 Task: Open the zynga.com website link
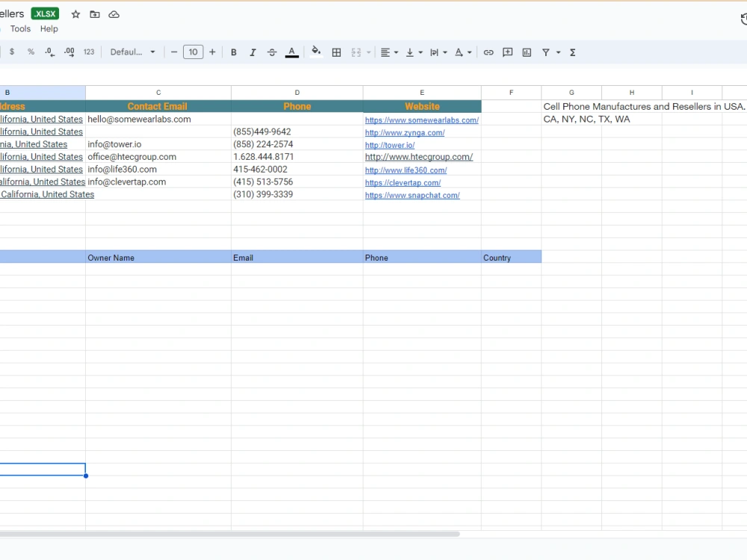[x=405, y=132]
